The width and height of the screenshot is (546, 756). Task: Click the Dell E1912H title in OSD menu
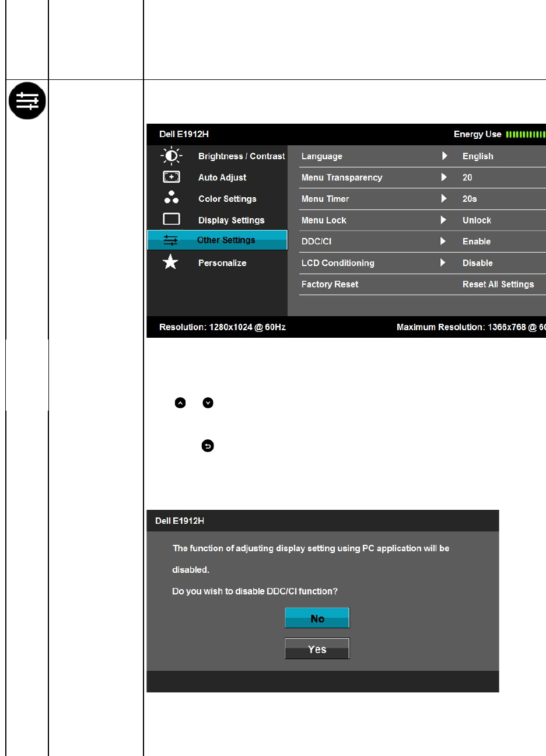[184, 134]
